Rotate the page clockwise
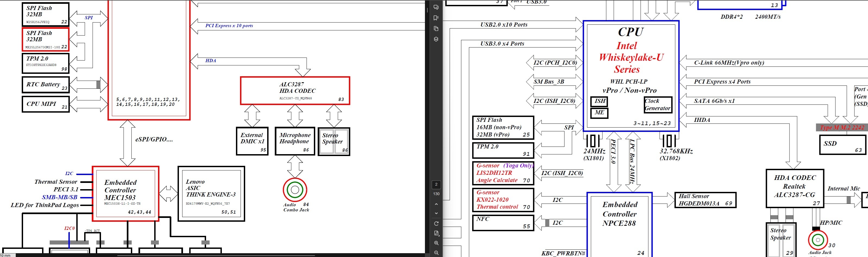 [x=436, y=223]
